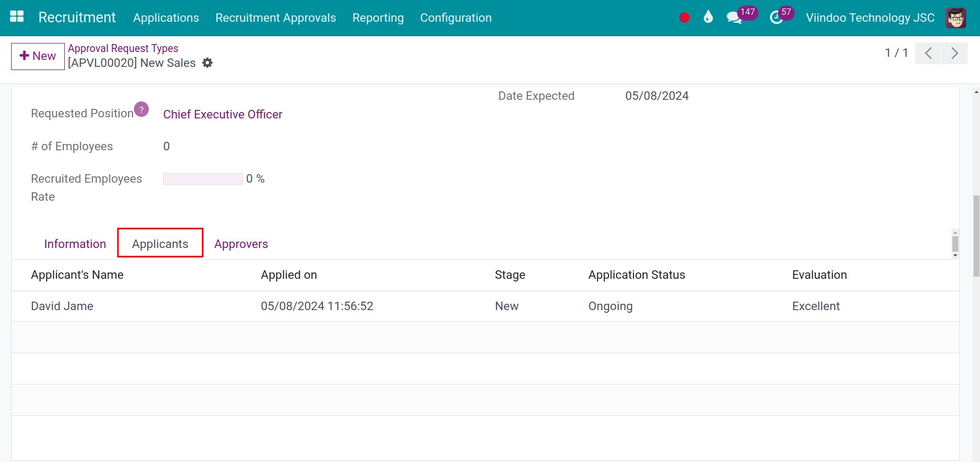This screenshot has width=980, height=462.
Task: Click the Date Expected value 05/08/2024
Action: click(x=657, y=96)
